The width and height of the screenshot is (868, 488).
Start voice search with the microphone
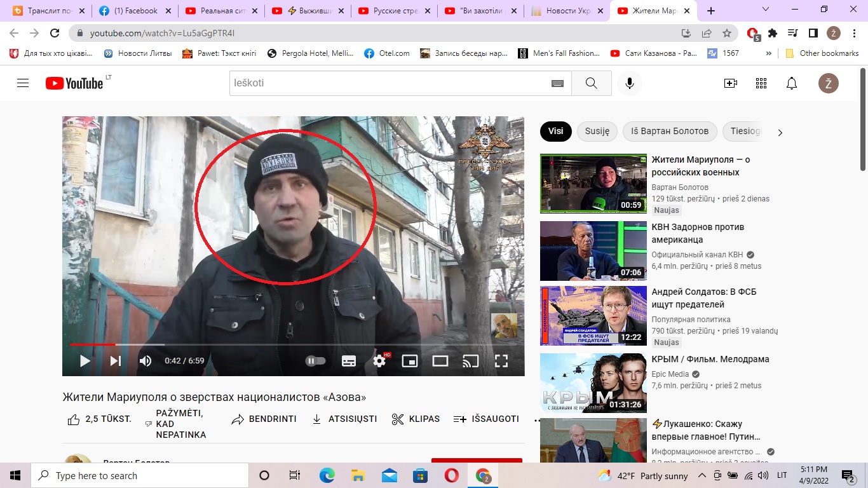tap(630, 83)
